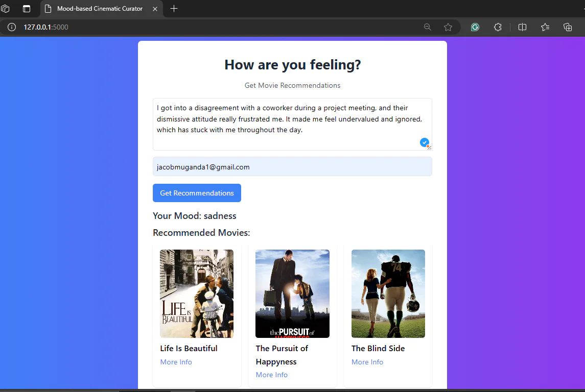The image size is (585, 392).
Task: Click the 'How are you feeling?' heading
Action: [292, 65]
